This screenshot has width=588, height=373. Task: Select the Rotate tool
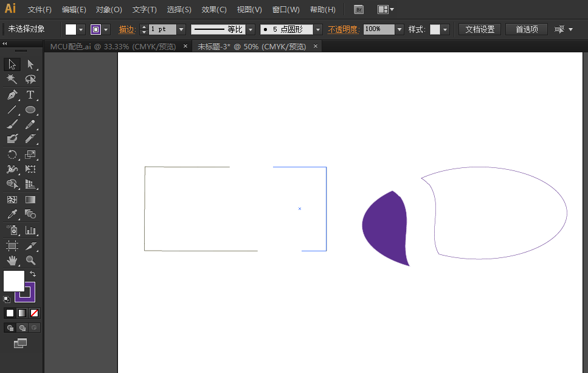click(12, 155)
